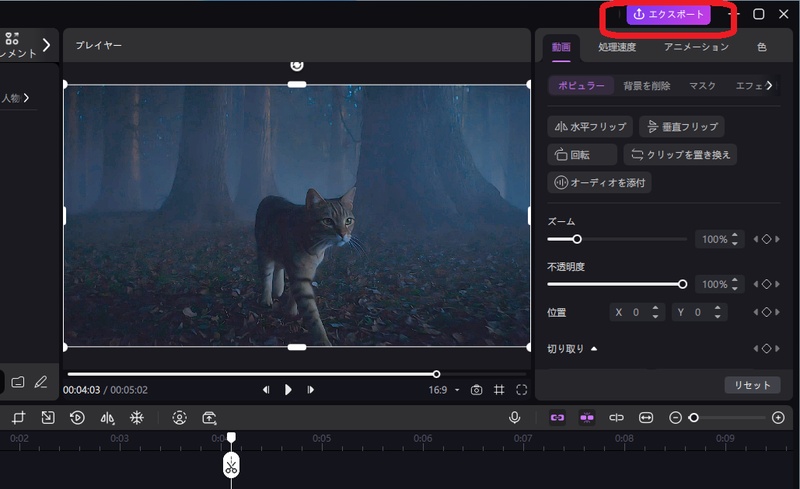Viewport: 800px width, 489px height.
Task: Click the freeze frame snowflake icon
Action: pyautogui.click(x=137, y=418)
